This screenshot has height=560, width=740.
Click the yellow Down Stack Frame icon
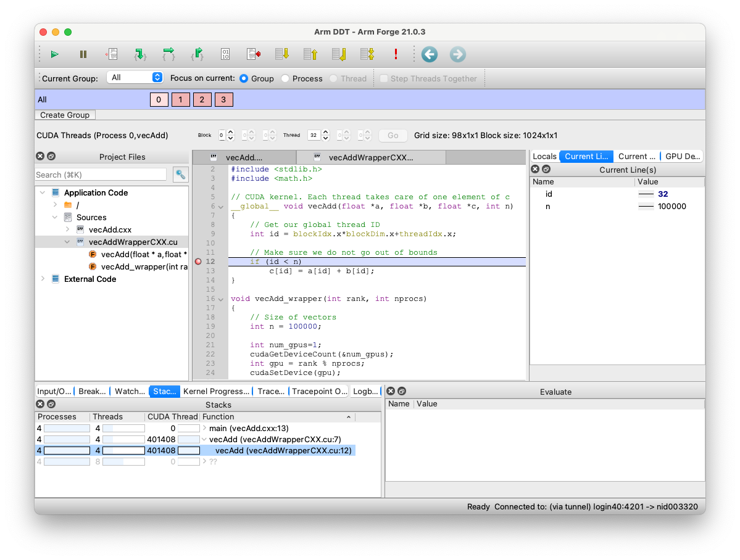282,54
